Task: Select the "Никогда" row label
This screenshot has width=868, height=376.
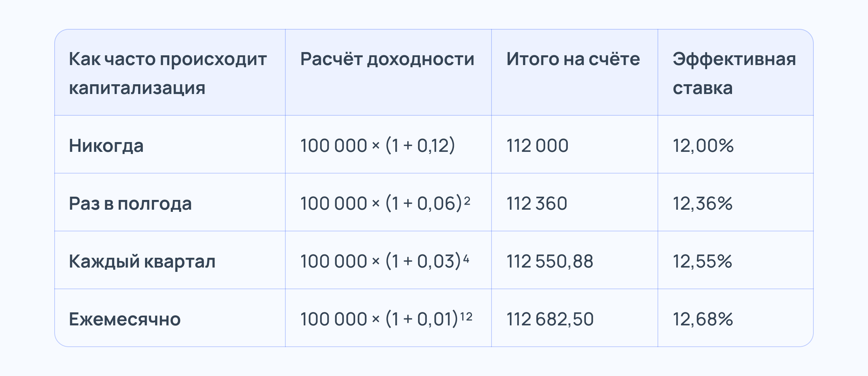Action: tap(106, 146)
